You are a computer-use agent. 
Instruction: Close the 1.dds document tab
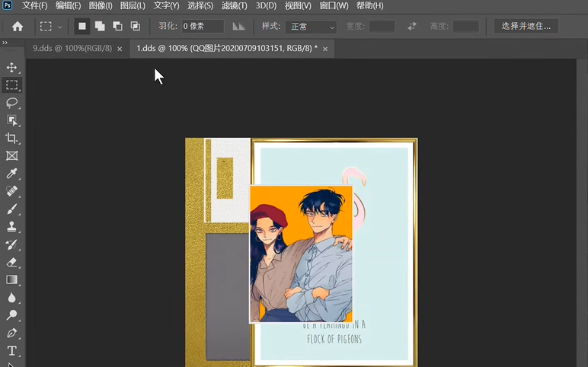(x=325, y=49)
